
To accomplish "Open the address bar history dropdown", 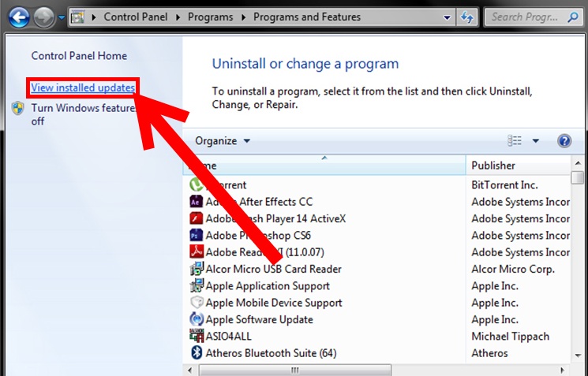I will [x=447, y=17].
